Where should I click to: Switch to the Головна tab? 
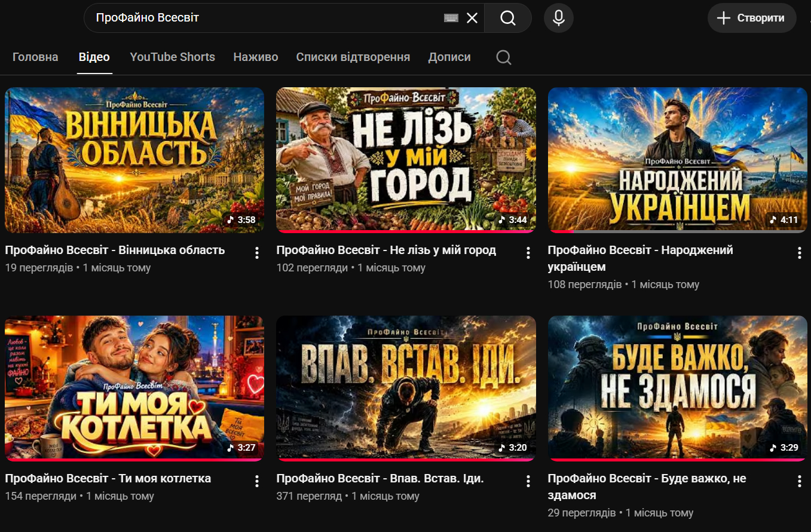[x=35, y=57]
